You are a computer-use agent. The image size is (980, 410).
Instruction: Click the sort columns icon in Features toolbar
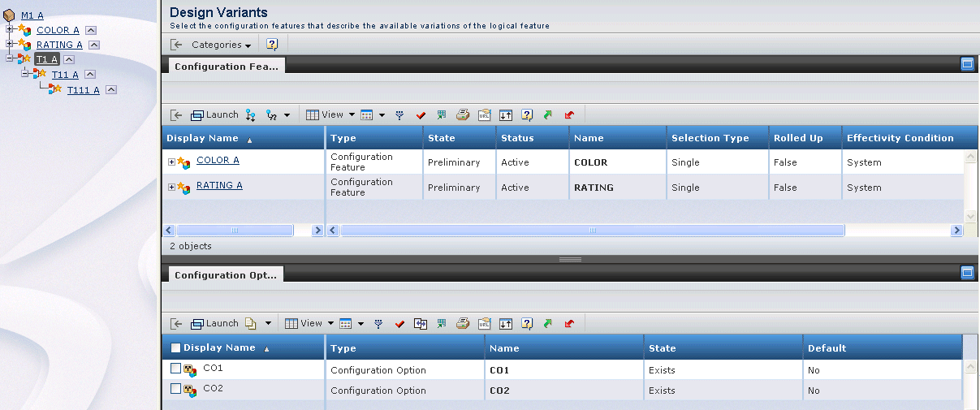click(506, 115)
